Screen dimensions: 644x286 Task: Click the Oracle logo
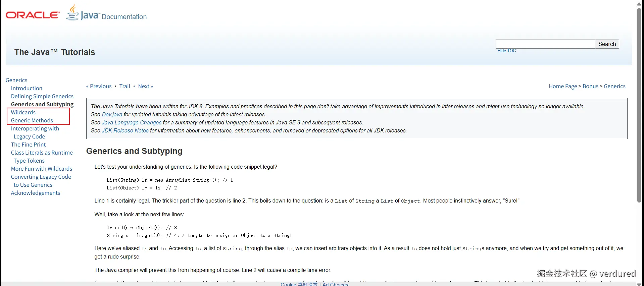tap(33, 15)
